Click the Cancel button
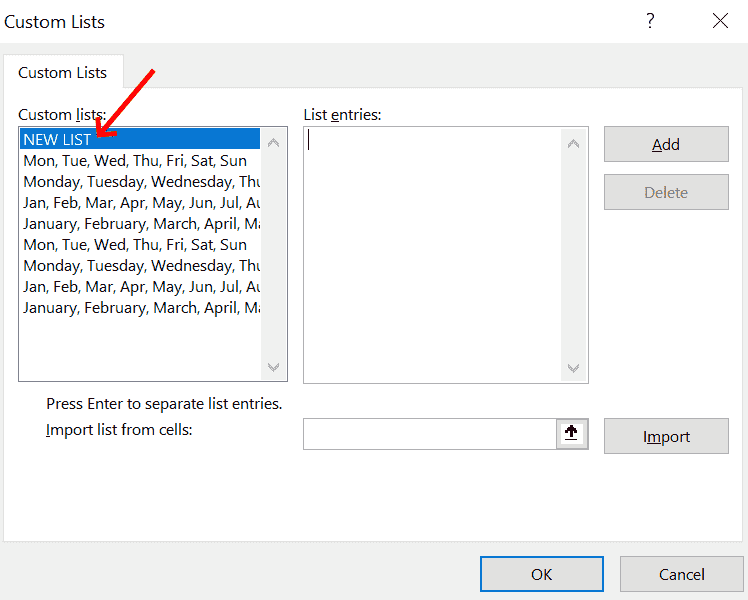 click(681, 574)
